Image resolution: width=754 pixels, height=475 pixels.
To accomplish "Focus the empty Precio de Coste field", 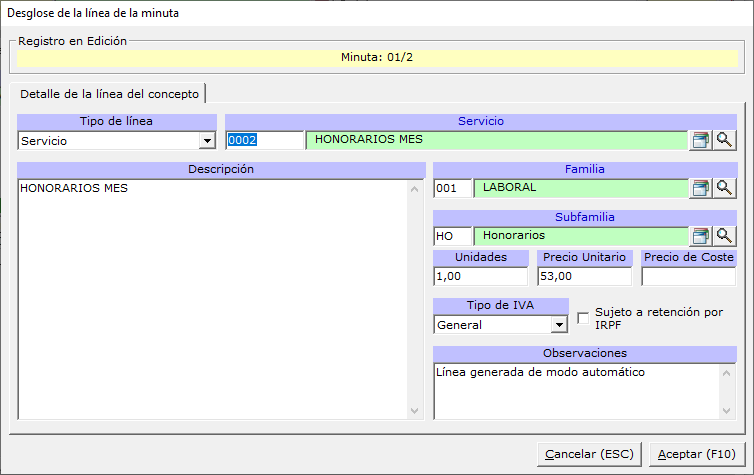I will [x=688, y=276].
